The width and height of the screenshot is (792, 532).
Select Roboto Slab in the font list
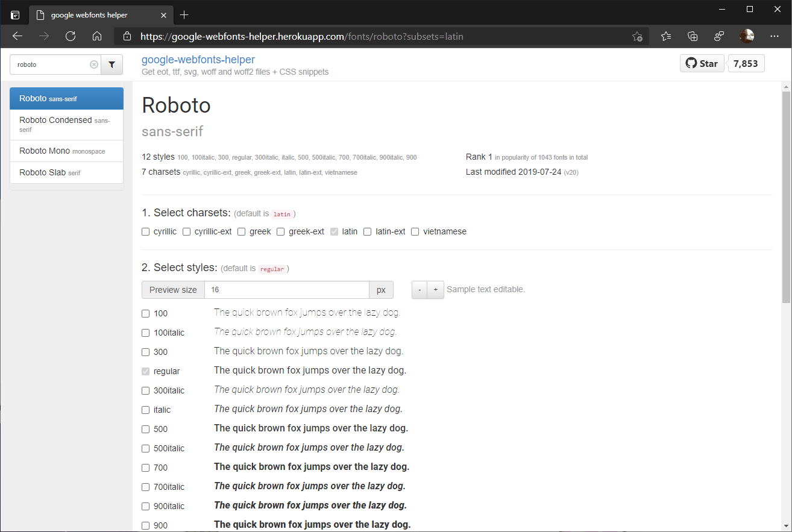tap(66, 172)
